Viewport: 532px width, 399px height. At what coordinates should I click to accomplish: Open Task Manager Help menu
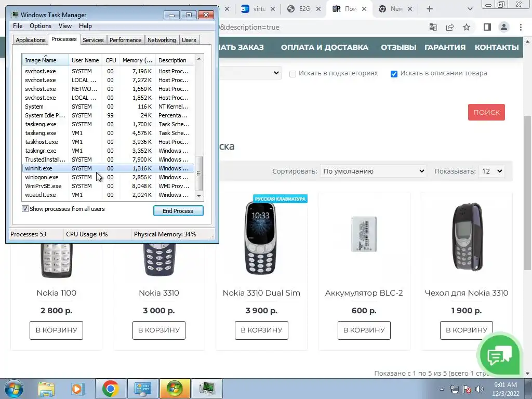point(85,26)
